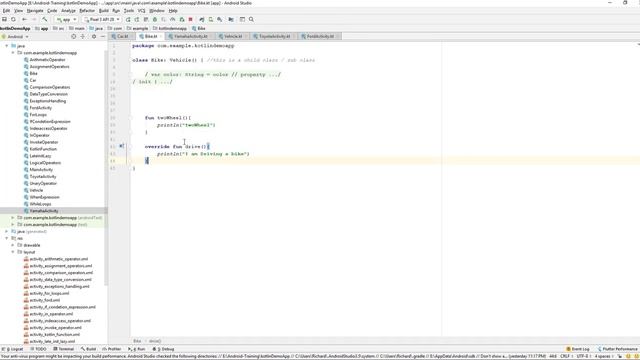Open the View menu

(18, 11)
